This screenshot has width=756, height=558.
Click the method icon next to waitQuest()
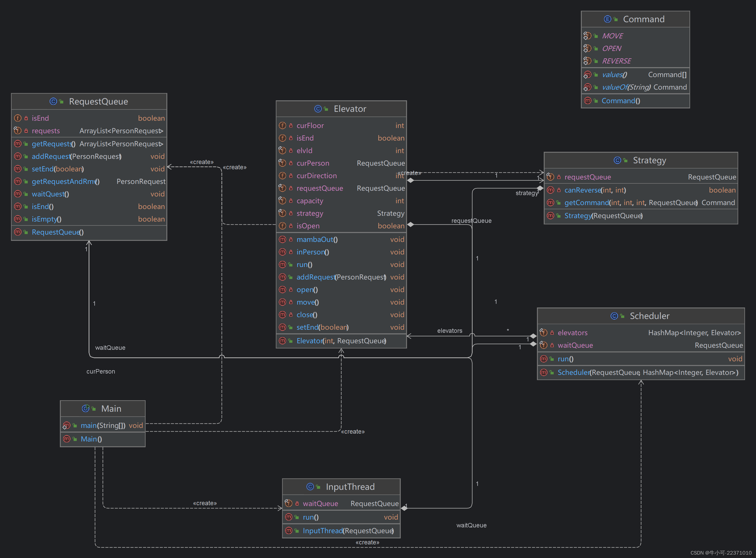[18, 194]
